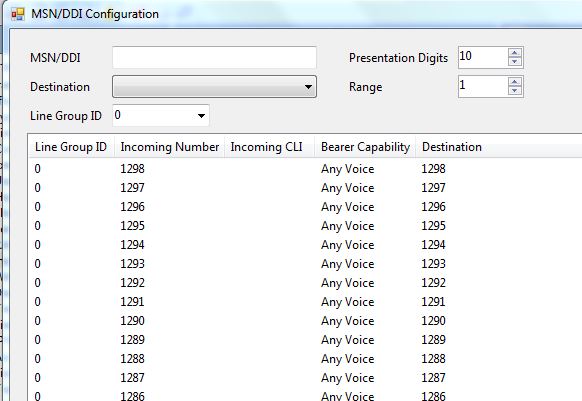Image resolution: width=582 pixels, height=401 pixels.
Task: Select the row with incoming number 1295
Action: (x=305, y=226)
